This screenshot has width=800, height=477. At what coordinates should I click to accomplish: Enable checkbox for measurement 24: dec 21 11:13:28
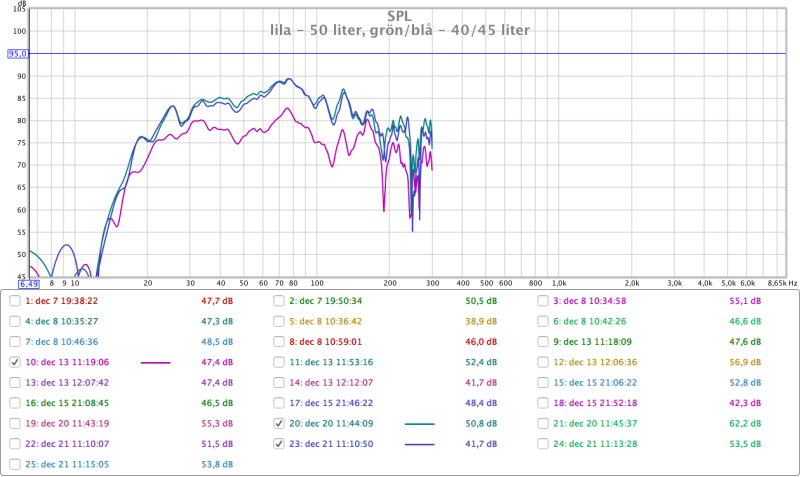coord(543,444)
